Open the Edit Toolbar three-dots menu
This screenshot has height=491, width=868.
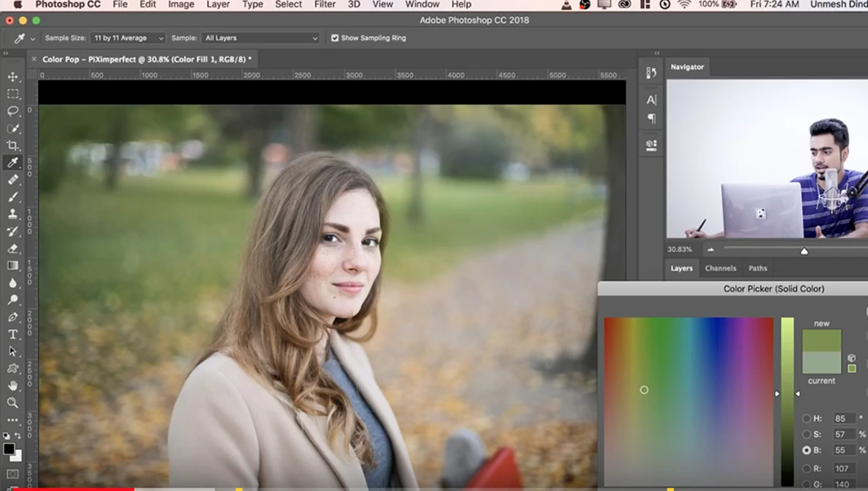pos(12,420)
